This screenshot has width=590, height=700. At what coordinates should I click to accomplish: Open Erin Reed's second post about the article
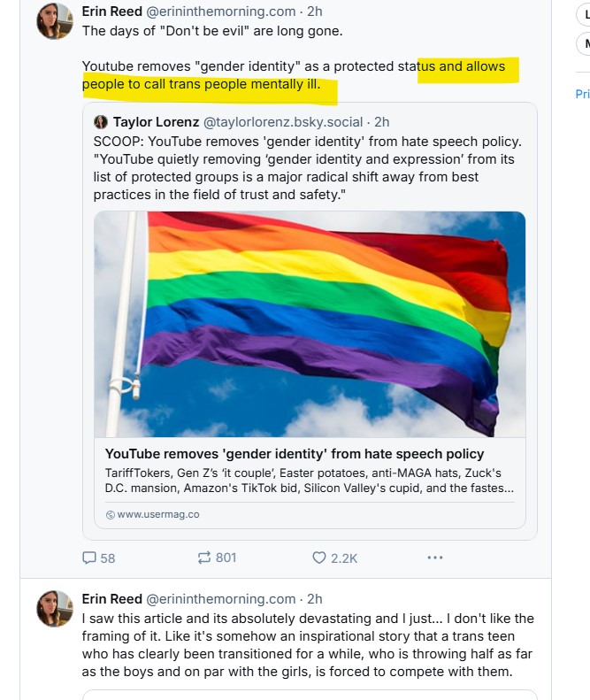click(308, 645)
